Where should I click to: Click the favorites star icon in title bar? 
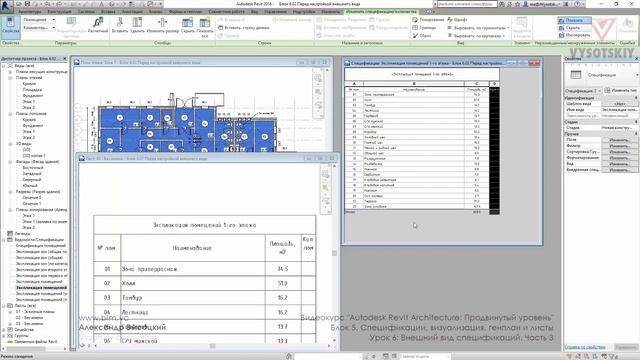click(517, 4)
